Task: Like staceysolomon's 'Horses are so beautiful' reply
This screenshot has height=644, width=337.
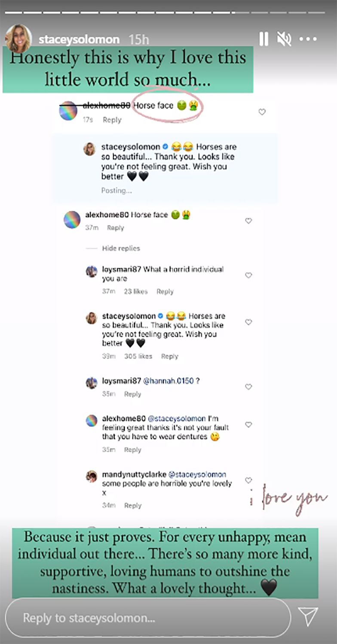Action: (248, 322)
